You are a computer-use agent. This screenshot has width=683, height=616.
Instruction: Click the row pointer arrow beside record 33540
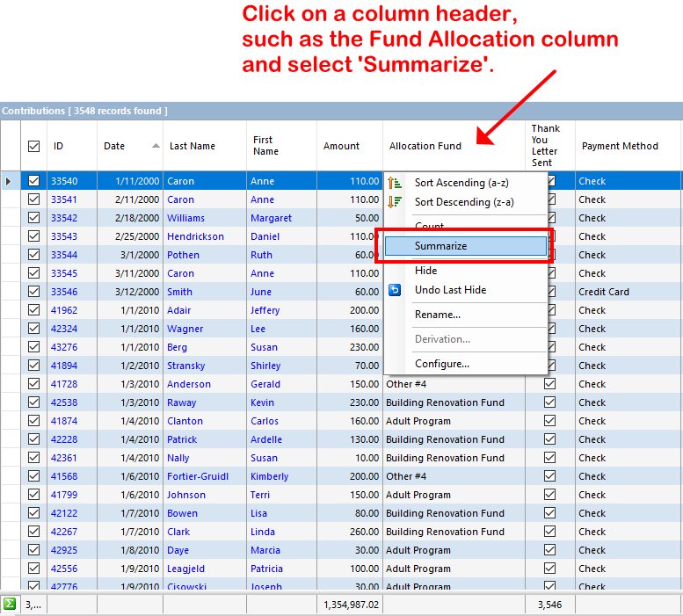(x=9, y=181)
